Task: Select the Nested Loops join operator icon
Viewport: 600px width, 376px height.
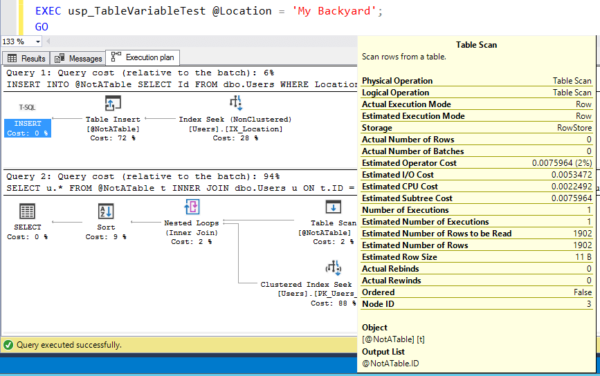Action: (x=192, y=207)
